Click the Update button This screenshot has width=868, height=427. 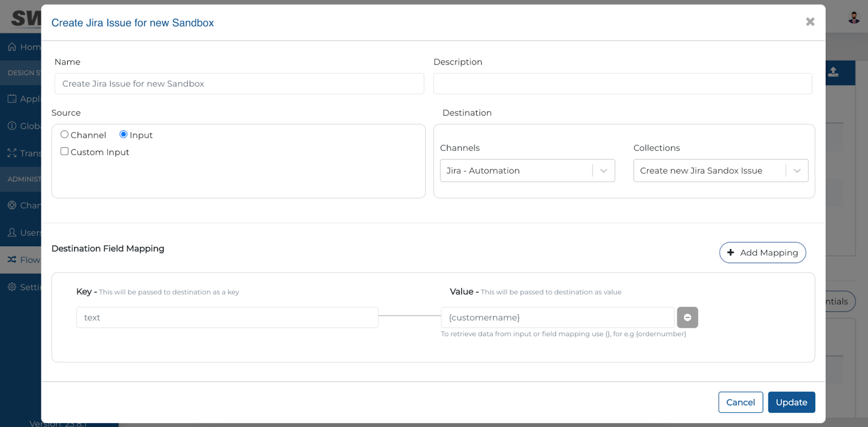(x=792, y=403)
